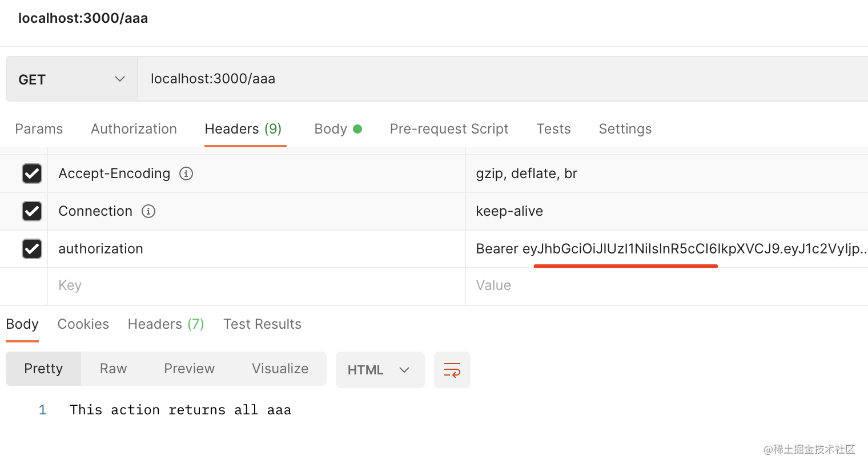
Task: Show the response Cookies tab
Action: [83, 324]
